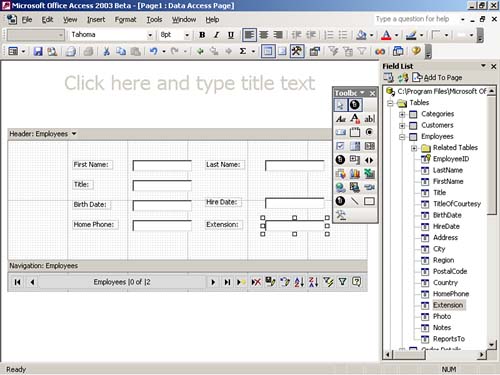Image resolution: width=500 pixels, height=375 pixels.
Task: Expand the Categories table node
Action: tap(402, 114)
